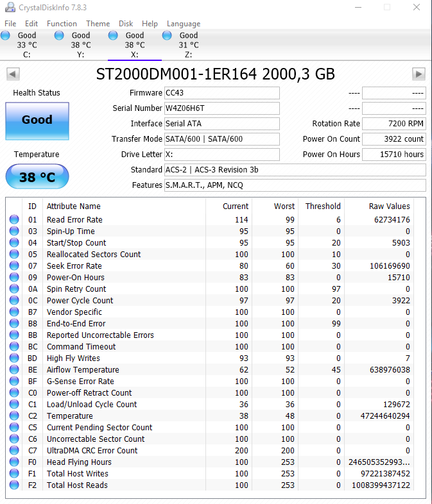
Task: Click the Rotation Rate value 7200 RPM
Action: coord(394,124)
